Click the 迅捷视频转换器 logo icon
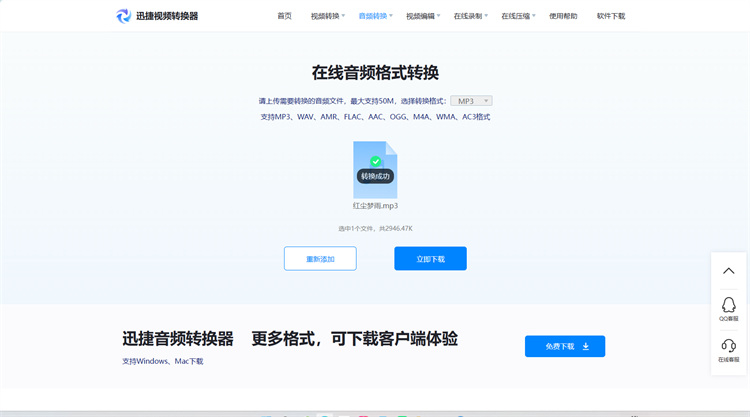Viewport: 750px width, 417px height. click(123, 16)
